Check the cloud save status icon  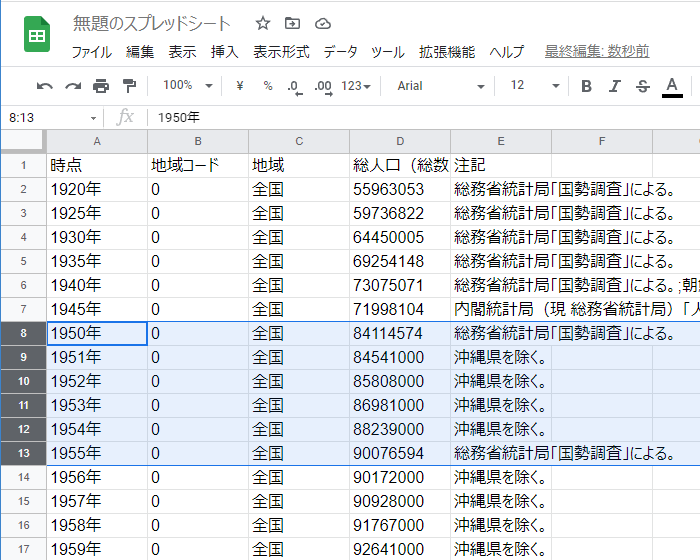click(323, 23)
